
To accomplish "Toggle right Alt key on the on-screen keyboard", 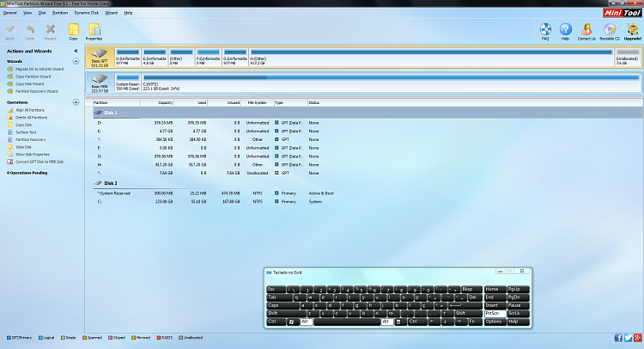I will tap(387, 321).
